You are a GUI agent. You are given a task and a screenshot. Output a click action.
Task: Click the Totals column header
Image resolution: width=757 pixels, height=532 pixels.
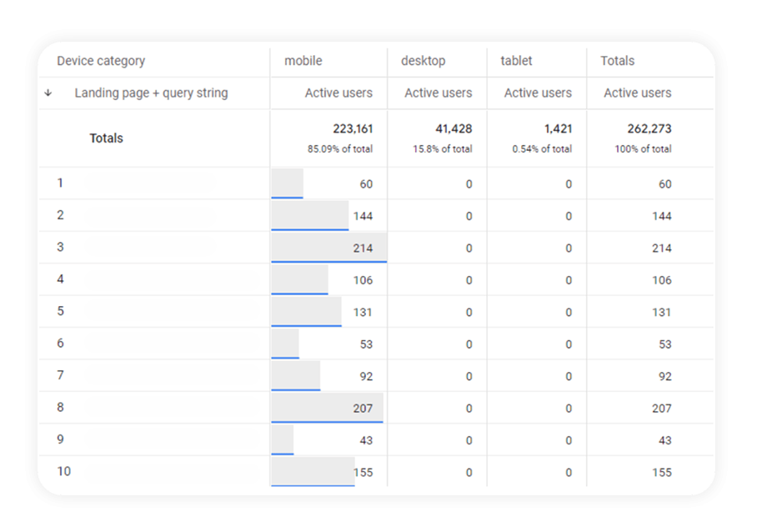616,60
